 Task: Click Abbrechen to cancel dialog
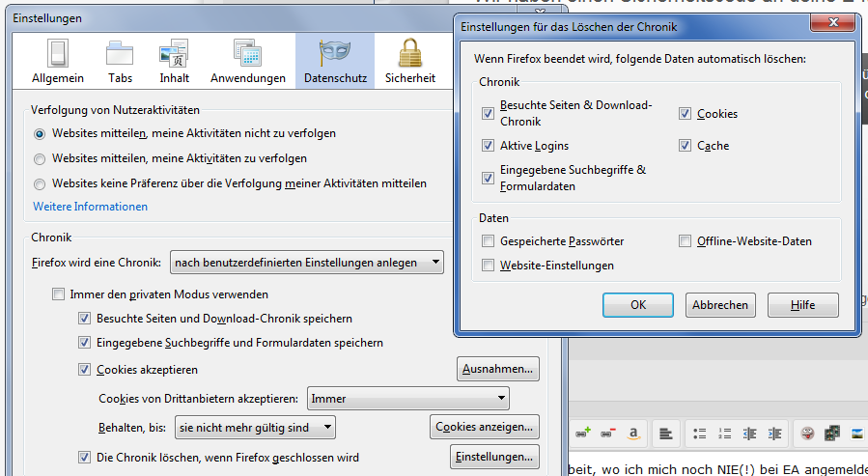click(x=720, y=305)
